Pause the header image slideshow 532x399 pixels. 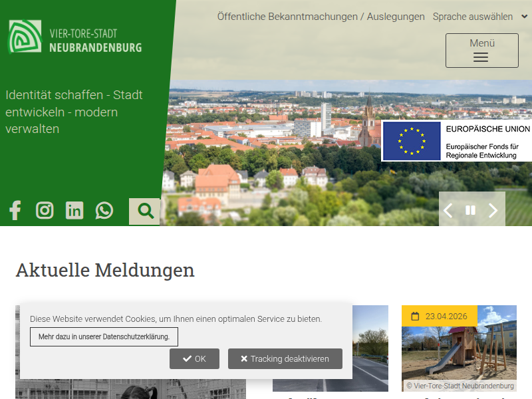click(471, 210)
